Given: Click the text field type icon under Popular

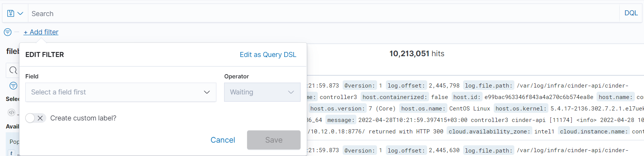Looking at the screenshot, I should click(11, 153).
